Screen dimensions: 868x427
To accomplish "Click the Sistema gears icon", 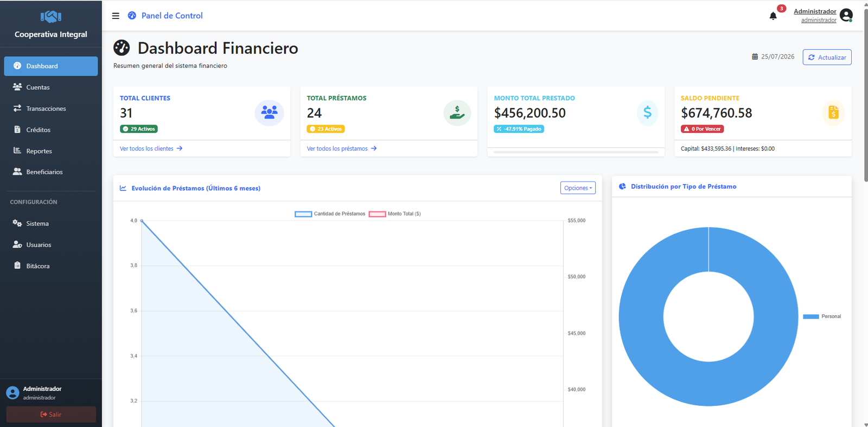I will [17, 223].
